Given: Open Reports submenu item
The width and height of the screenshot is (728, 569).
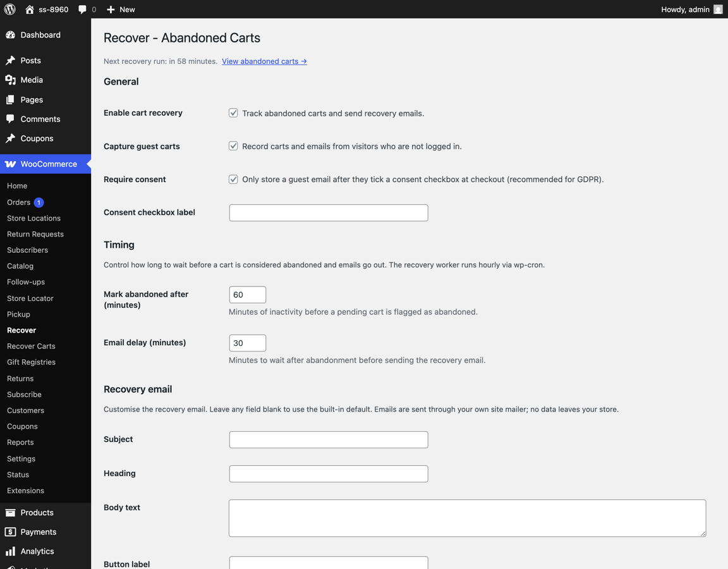Looking at the screenshot, I should (x=20, y=442).
